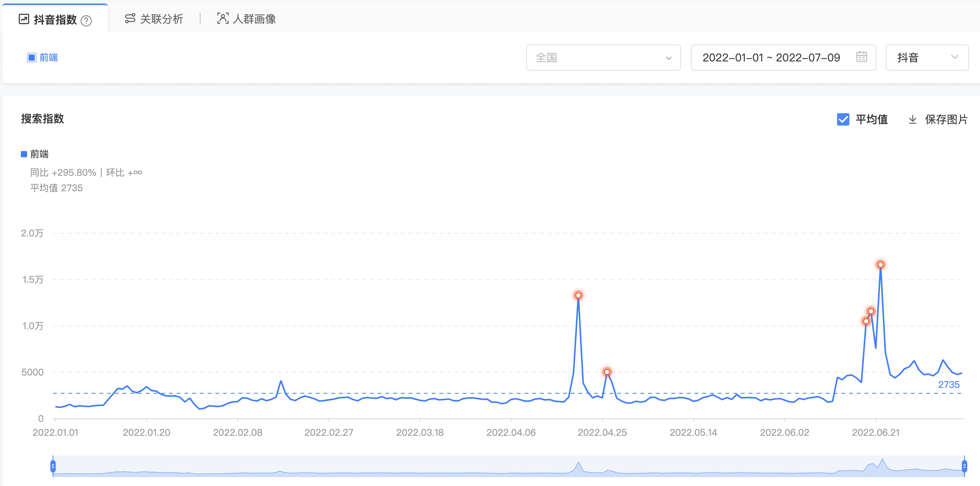Expand the 全国 region dropdown

pyautogui.click(x=603, y=58)
